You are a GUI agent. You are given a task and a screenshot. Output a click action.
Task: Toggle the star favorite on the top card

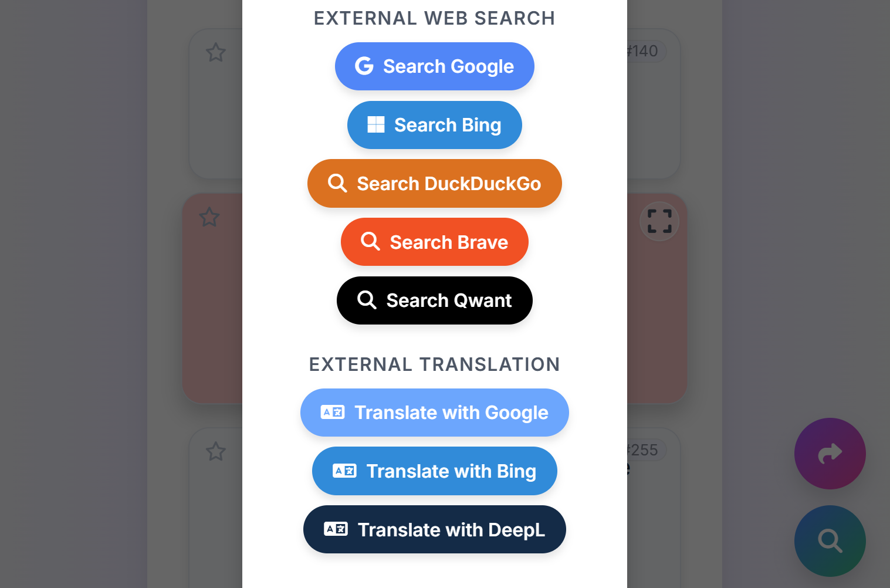[x=215, y=52]
